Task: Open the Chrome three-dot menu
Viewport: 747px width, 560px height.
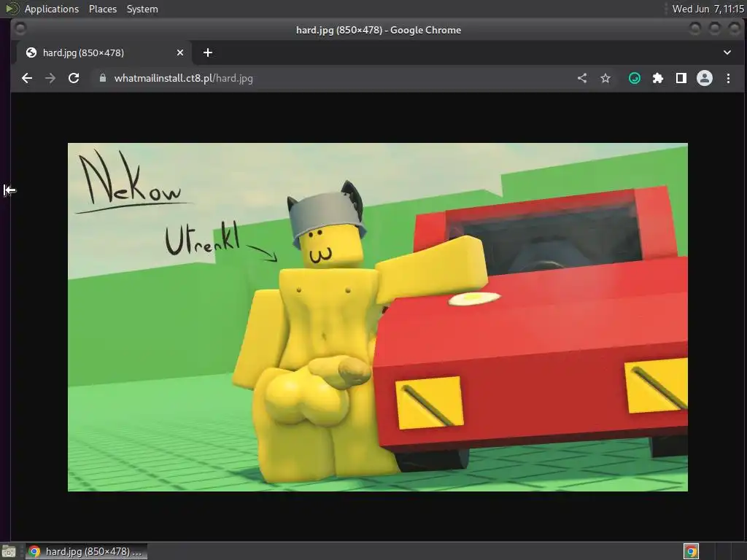Action: (x=728, y=78)
